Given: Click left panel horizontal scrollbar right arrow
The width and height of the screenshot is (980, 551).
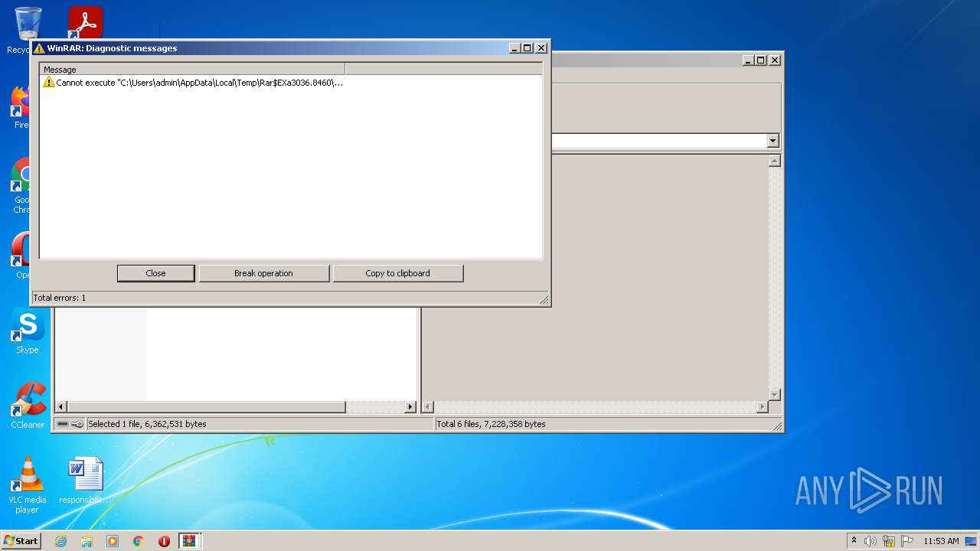Looking at the screenshot, I should coord(410,407).
